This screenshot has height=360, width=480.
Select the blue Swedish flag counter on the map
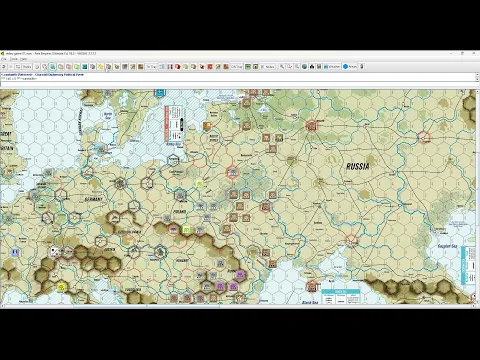tap(160, 93)
